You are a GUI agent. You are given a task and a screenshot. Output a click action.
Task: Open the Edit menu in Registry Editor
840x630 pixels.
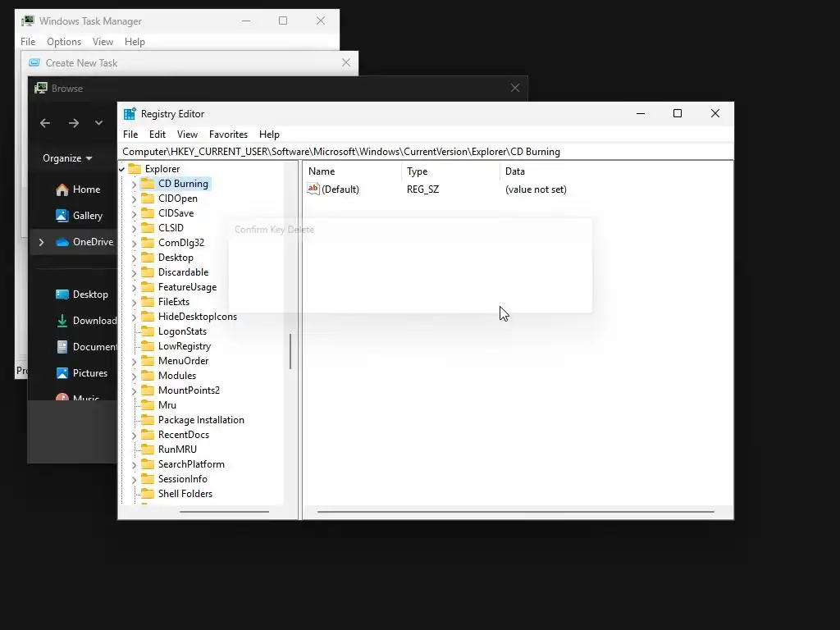[x=157, y=135]
